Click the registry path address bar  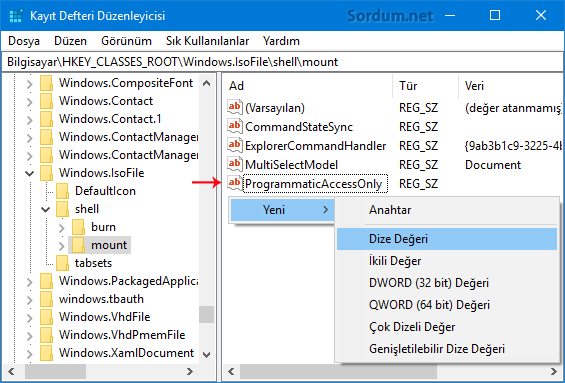coord(282,62)
